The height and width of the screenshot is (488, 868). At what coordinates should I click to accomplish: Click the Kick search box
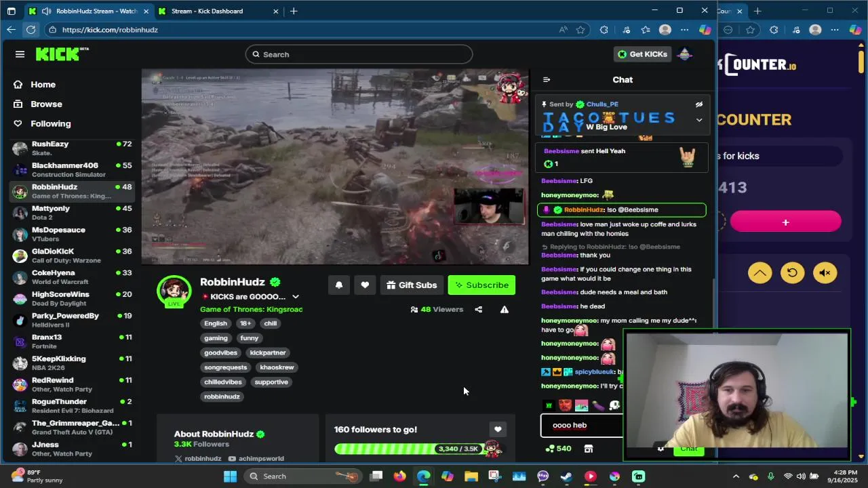coord(359,54)
